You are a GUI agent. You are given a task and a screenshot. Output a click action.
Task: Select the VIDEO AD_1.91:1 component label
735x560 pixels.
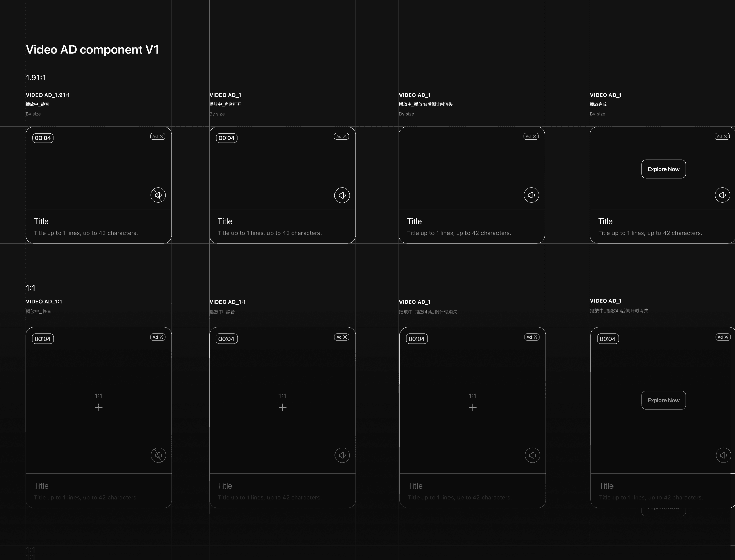click(x=48, y=95)
